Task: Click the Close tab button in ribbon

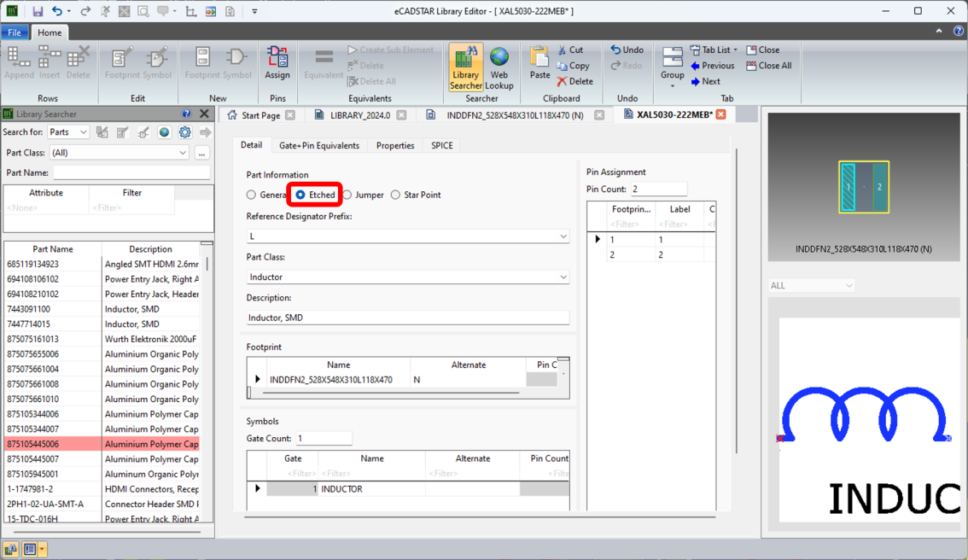Action: pos(763,50)
